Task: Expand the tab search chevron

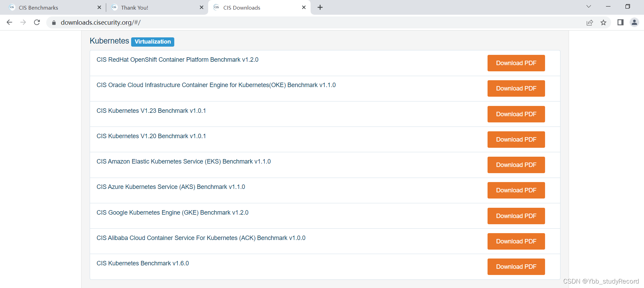Action: pos(589,7)
